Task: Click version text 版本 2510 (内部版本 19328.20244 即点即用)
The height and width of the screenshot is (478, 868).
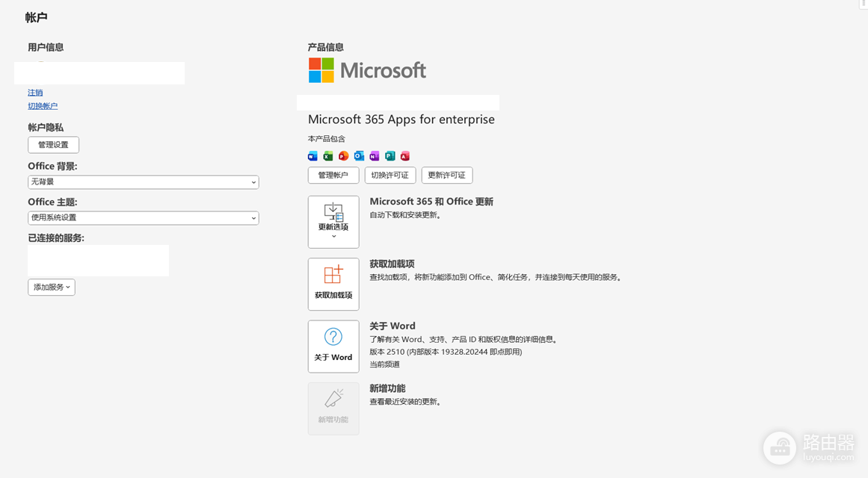Action: pyautogui.click(x=446, y=352)
